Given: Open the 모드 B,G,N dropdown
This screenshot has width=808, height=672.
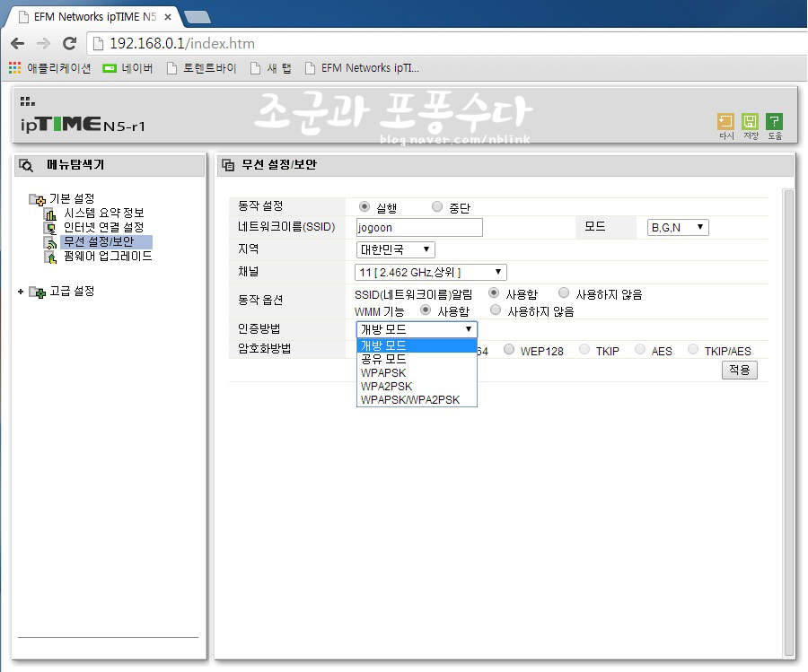Looking at the screenshot, I should point(678,228).
